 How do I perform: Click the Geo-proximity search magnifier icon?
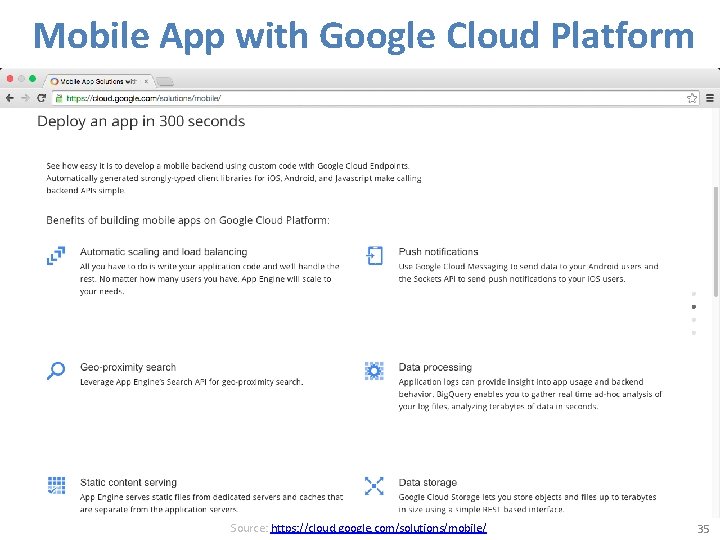coord(56,371)
